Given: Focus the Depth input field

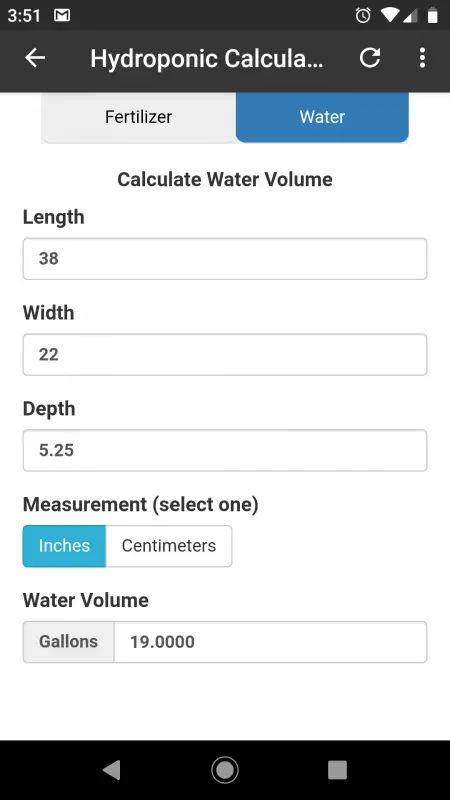Looking at the screenshot, I should point(225,451).
